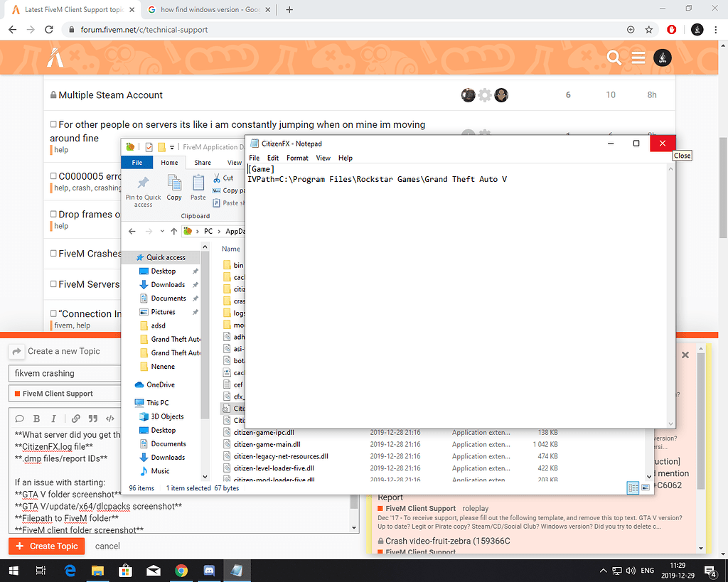The image size is (728, 582).
Task: Click the Copy icon in Explorer ribbon
Action: (174, 183)
